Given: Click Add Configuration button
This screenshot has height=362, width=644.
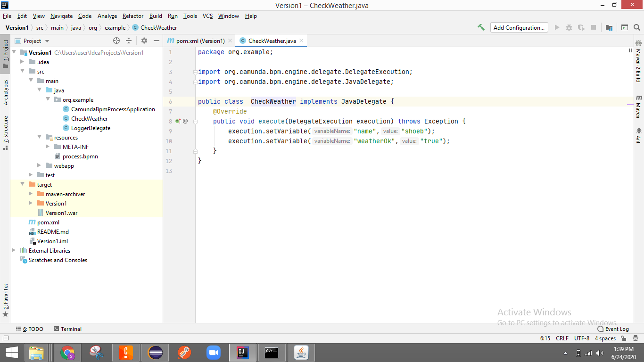Looking at the screenshot, I should pyautogui.click(x=519, y=27).
